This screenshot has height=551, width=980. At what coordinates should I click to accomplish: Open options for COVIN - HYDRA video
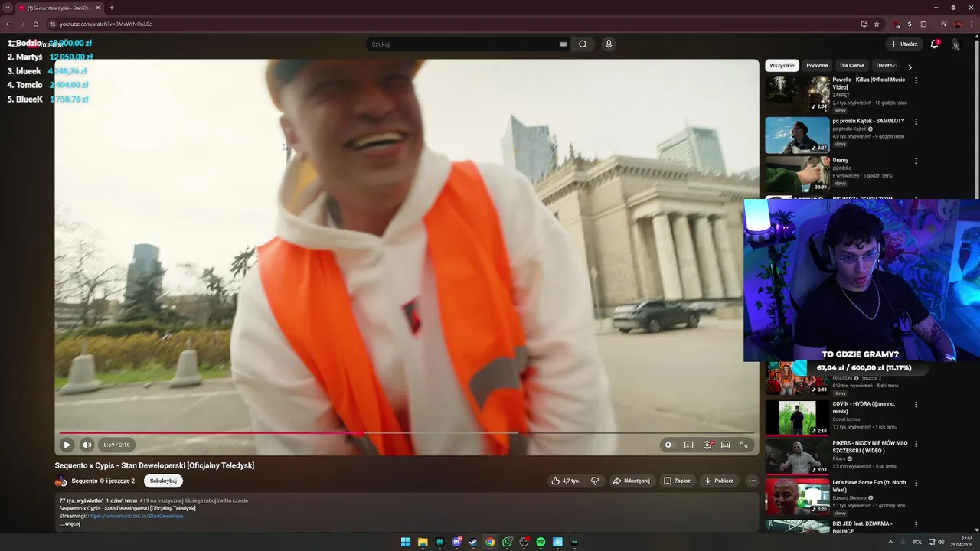pos(916,404)
